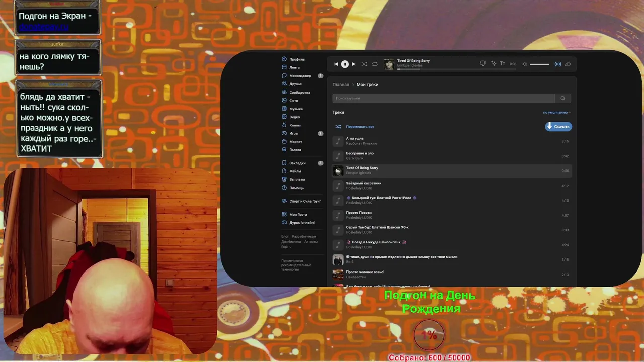
Task: Pause the playing track
Action: (x=345, y=64)
